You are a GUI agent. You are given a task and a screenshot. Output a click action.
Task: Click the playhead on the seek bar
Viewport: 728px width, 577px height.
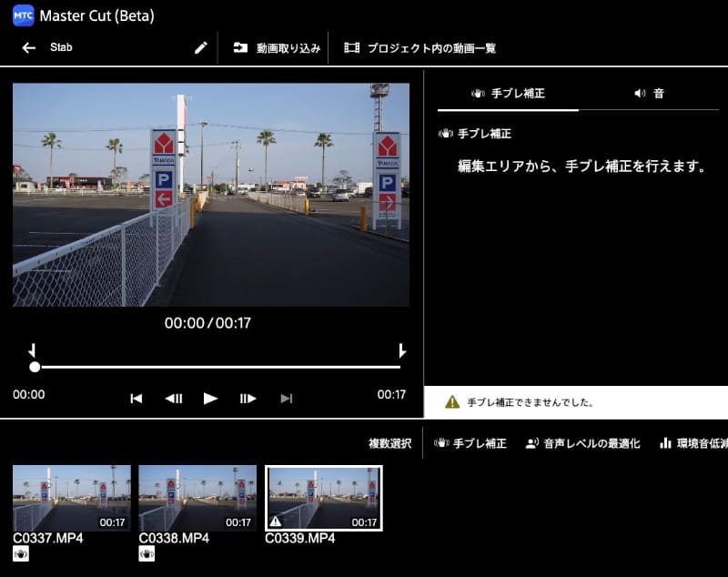[x=35, y=369]
